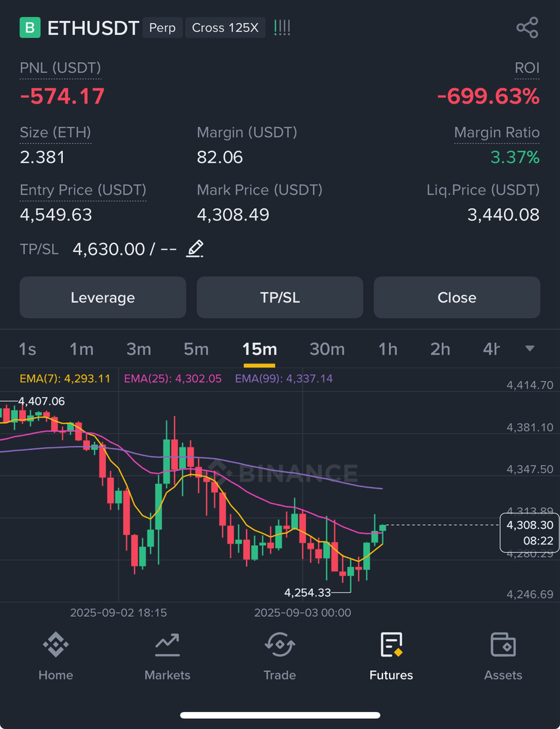Open the Trade tab icon

point(279,645)
